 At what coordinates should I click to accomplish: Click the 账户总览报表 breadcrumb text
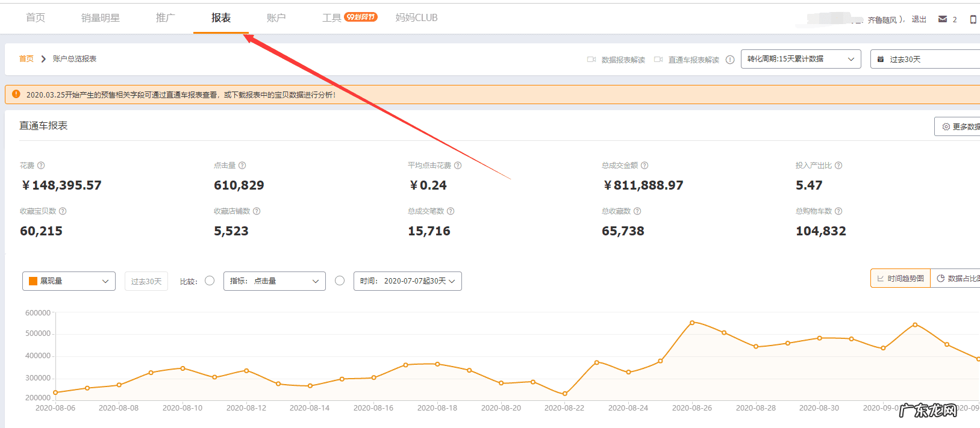point(75,59)
